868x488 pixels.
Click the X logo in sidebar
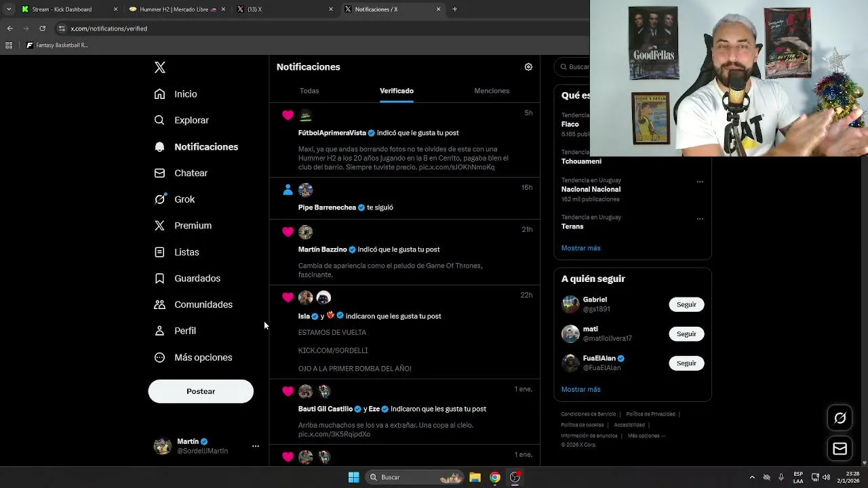[160, 67]
